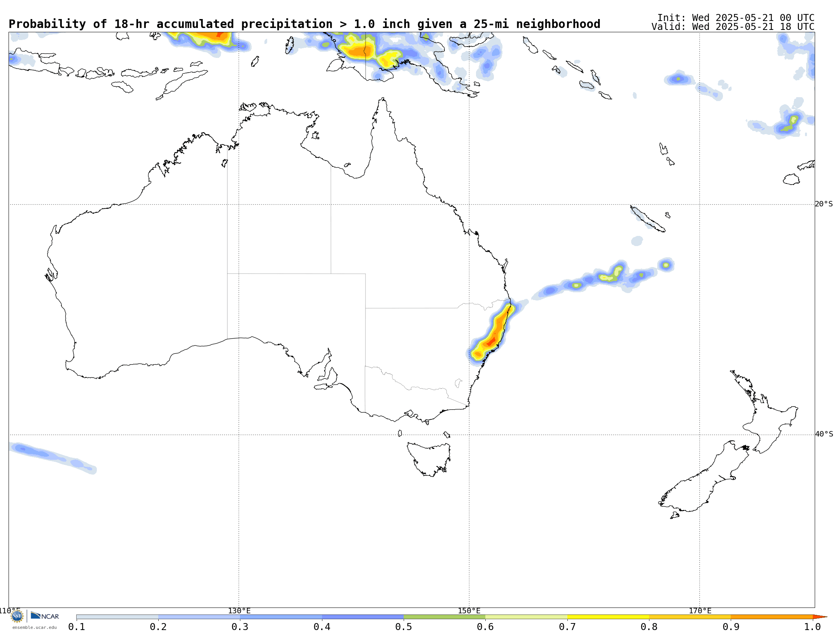Click the blue 0.3–0.4 colorbar segment

tap(281, 617)
